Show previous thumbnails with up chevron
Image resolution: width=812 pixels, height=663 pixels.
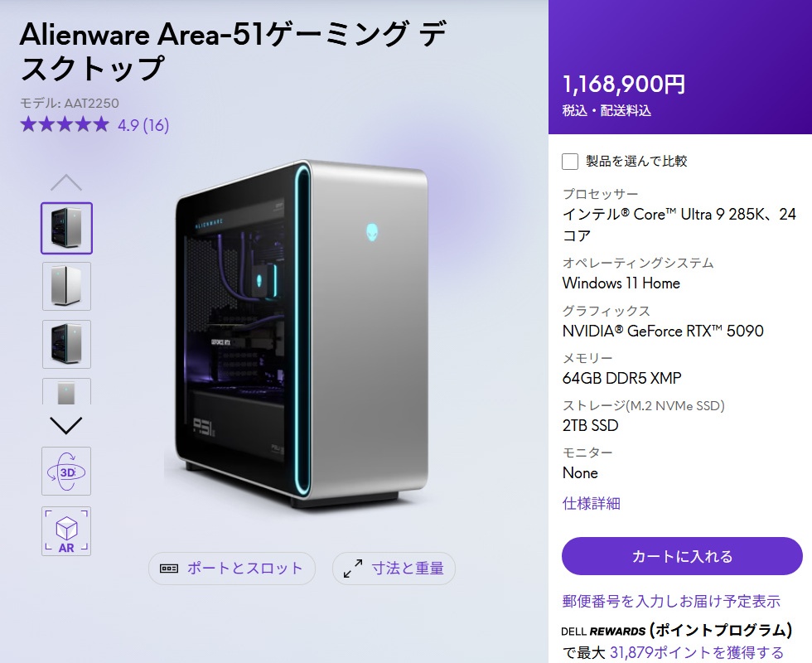click(x=66, y=183)
